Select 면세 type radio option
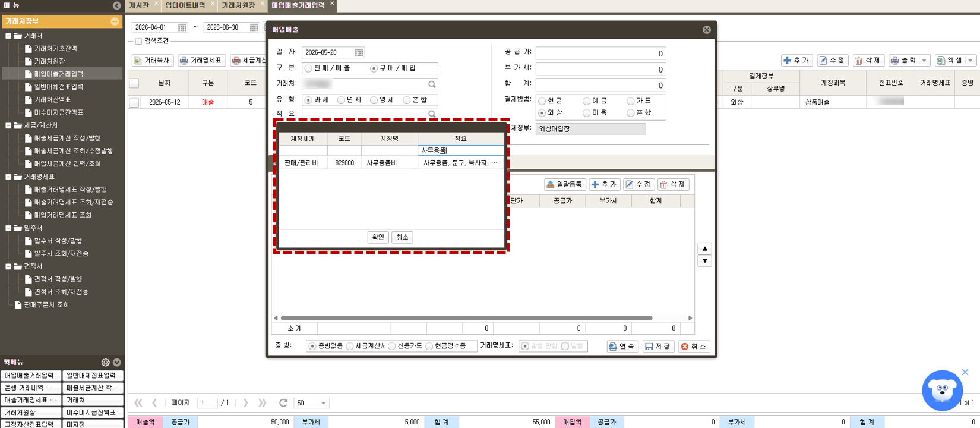 coord(341,100)
